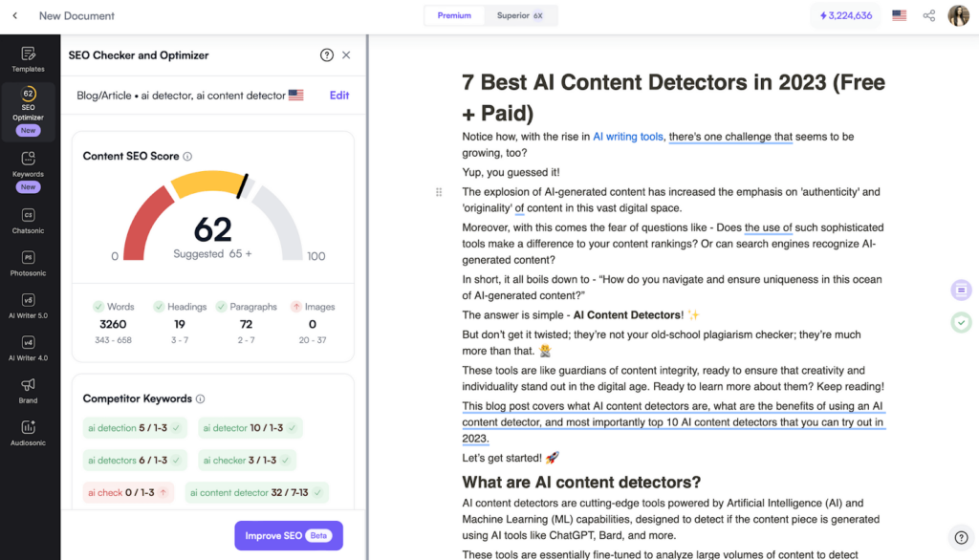Click the 'Let's get started!' line
Screen dimensions: 979x560
pos(511,459)
